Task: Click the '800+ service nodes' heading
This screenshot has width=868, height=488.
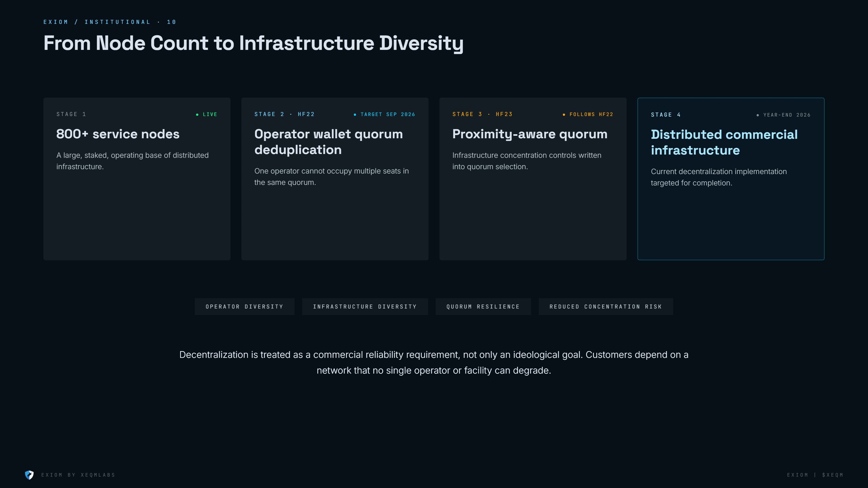Action: click(x=118, y=134)
